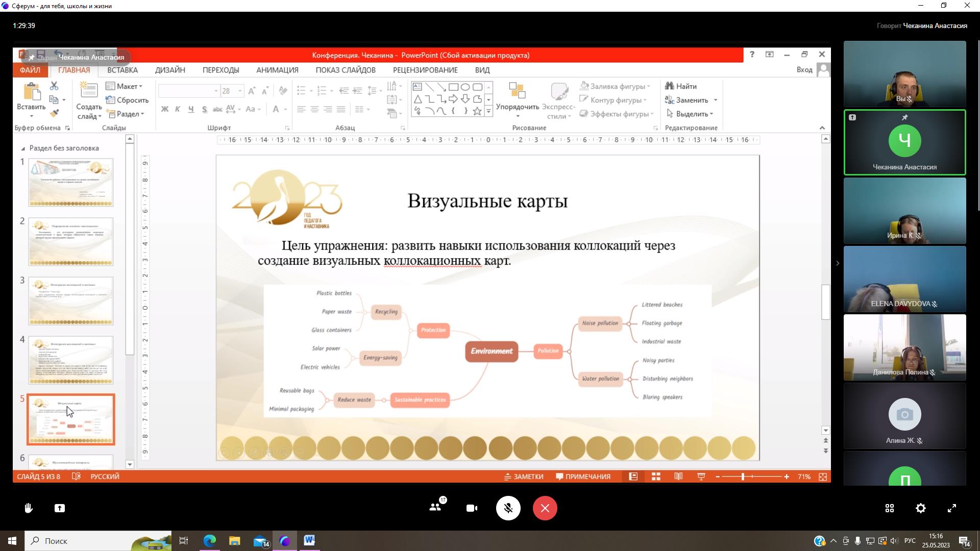The image size is (980, 551).
Task: Switch participant grid layout view
Action: [x=889, y=508]
